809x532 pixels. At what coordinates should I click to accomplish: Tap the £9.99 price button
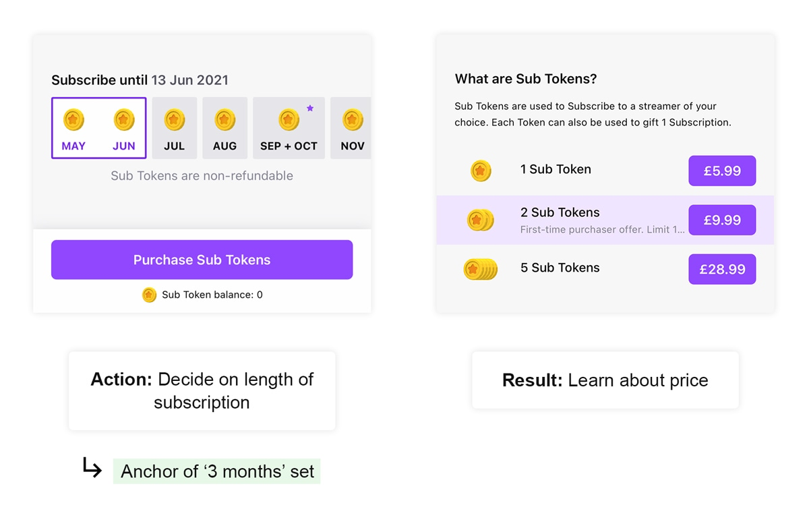click(722, 220)
